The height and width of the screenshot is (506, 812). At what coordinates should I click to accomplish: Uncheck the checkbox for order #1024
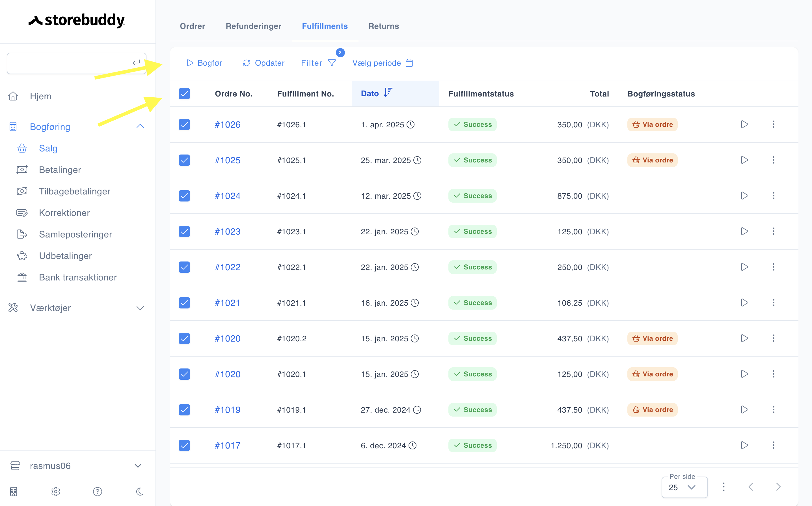point(184,196)
